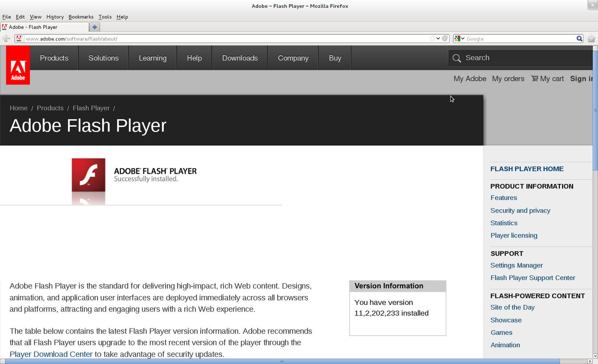Click the scroll-right arrow of horizontal scrollbar
Screen dimensions: 598x364
click(x=590, y=361)
